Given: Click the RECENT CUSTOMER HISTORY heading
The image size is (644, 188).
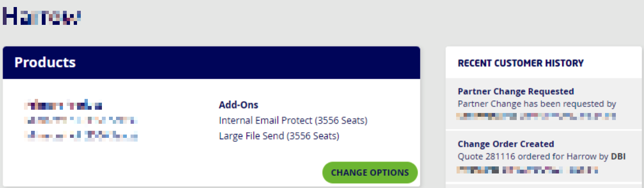Looking at the screenshot, I should (520, 63).
